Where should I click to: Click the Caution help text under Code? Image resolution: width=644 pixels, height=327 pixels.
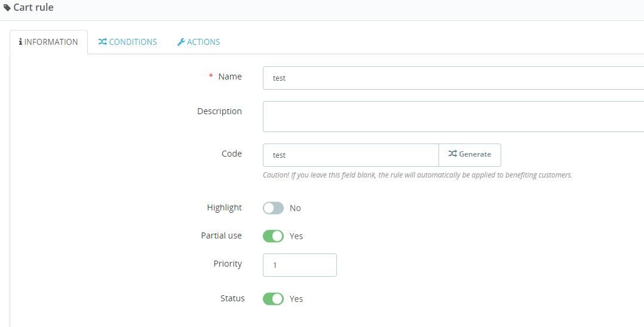[417, 175]
